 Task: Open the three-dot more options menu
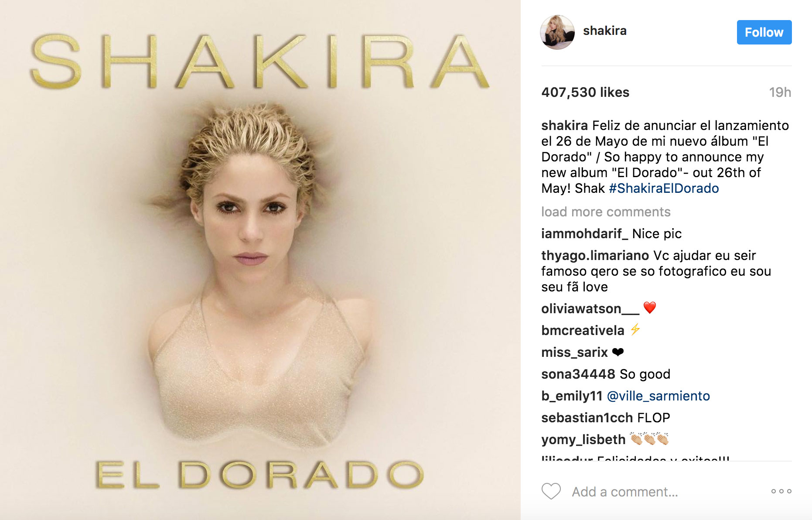tap(781, 491)
